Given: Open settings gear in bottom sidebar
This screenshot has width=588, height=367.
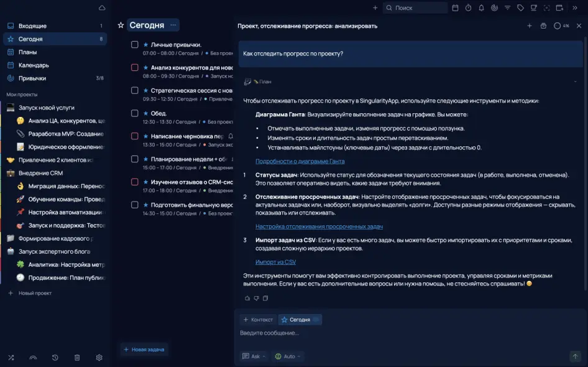Looking at the screenshot, I should pos(99,358).
